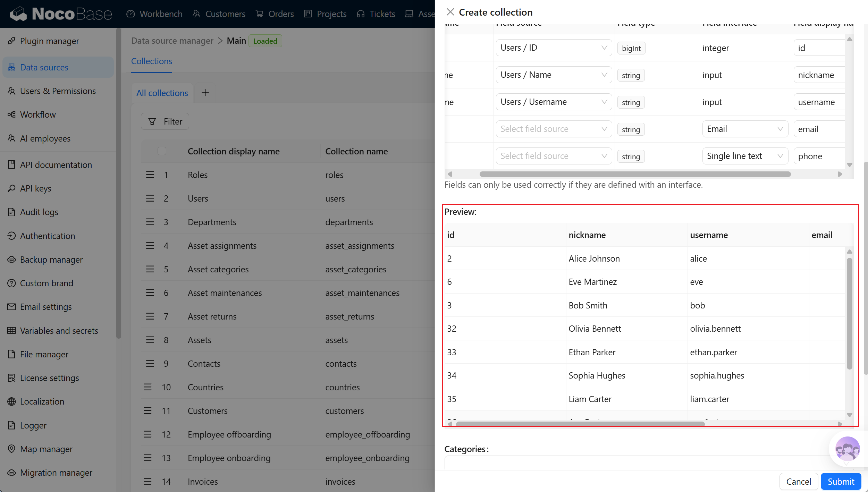Edit the username display name field
Screen dimensions: 868x492
(x=819, y=102)
